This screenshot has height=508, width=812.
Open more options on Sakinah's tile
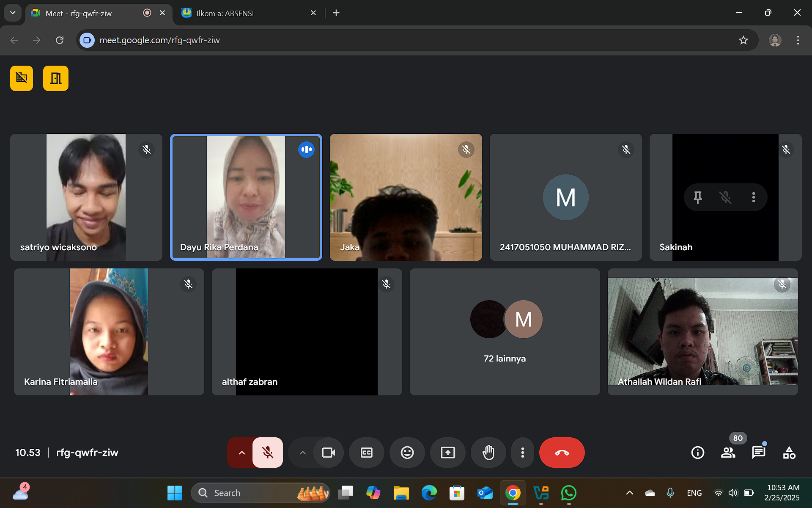(x=753, y=197)
